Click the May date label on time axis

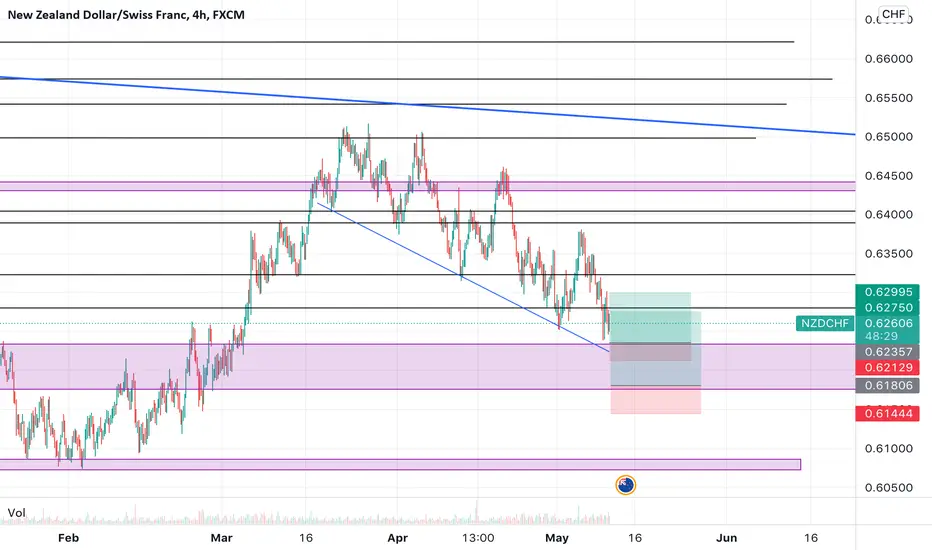[556, 538]
